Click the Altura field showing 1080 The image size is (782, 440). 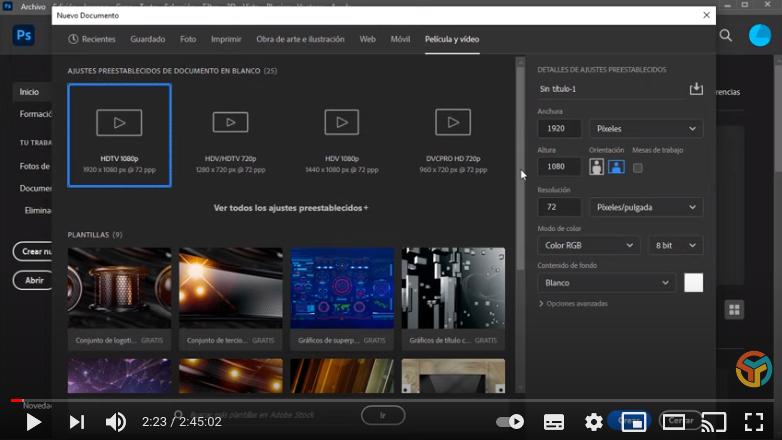559,167
